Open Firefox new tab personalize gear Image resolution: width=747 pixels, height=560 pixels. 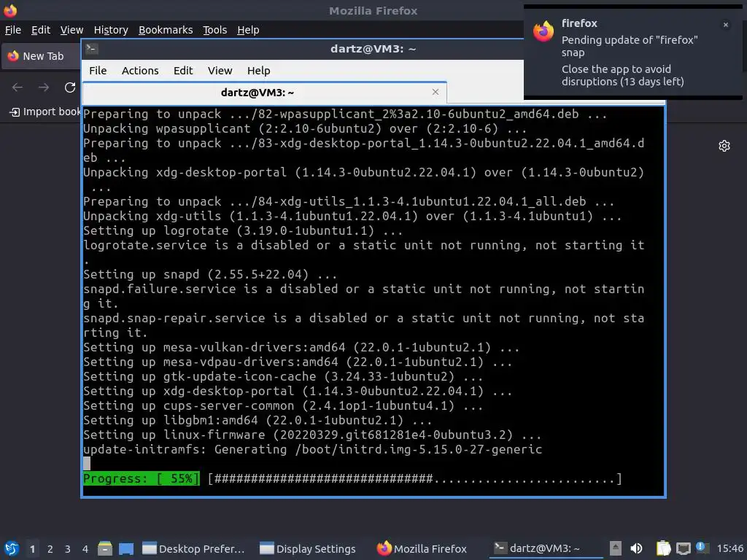pyautogui.click(x=724, y=146)
